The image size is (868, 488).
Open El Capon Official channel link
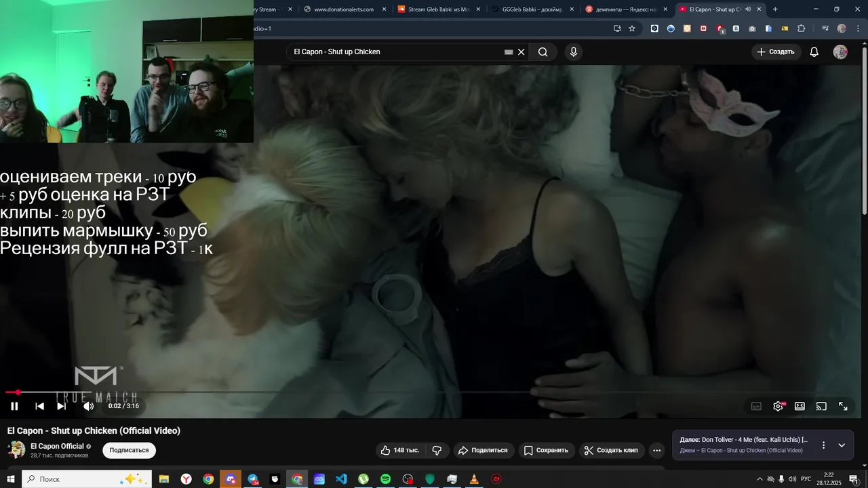point(57,446)
